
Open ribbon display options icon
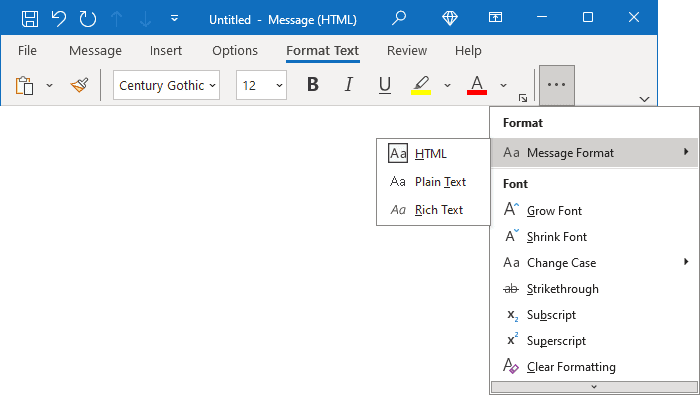click(x=495, y=17)
